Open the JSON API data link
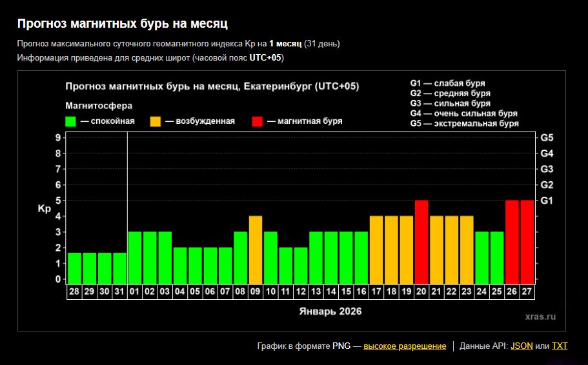 [x=522, y=346]
